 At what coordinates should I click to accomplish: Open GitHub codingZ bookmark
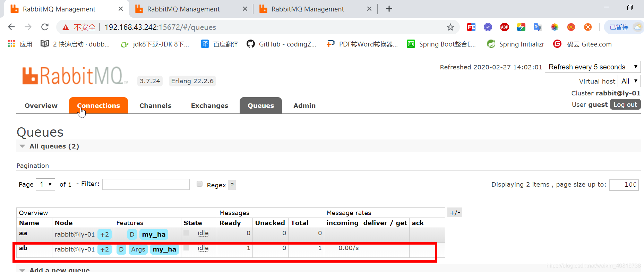(281, 44)
